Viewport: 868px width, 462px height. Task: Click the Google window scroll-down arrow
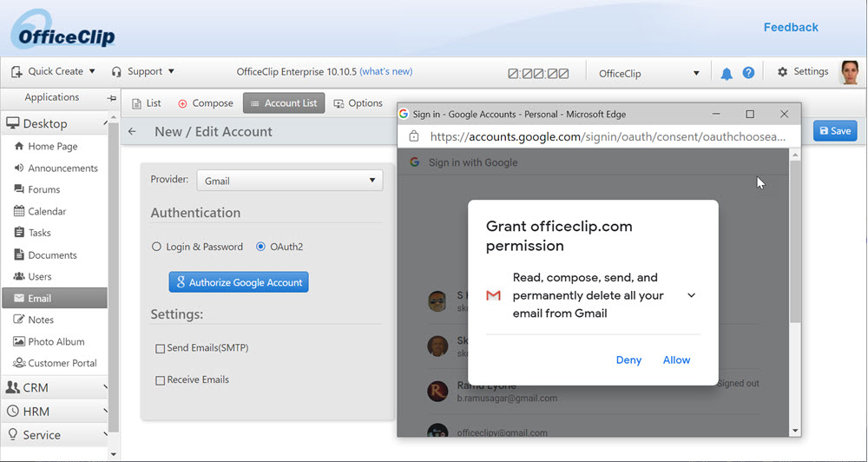[x=795, y=431]
